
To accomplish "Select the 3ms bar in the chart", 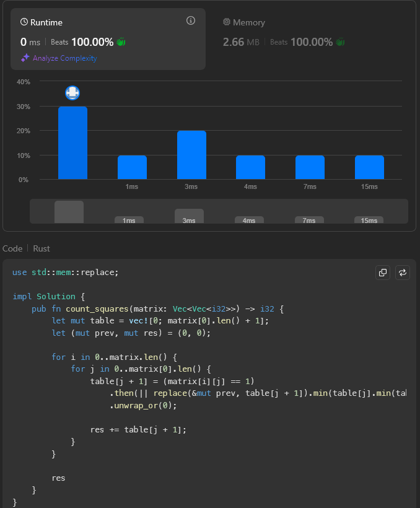I will click(x=191, y=155).
